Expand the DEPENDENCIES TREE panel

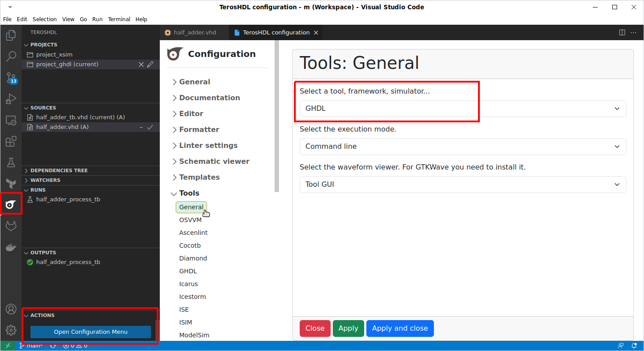(91, 170)
